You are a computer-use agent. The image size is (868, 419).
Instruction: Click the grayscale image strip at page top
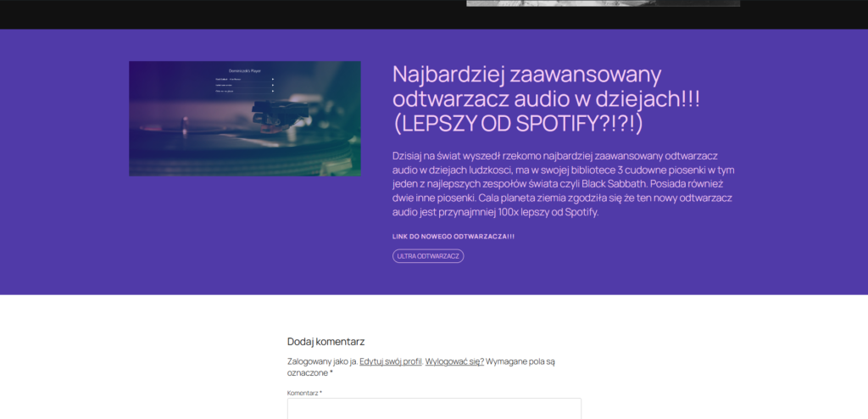pos(603,3)
